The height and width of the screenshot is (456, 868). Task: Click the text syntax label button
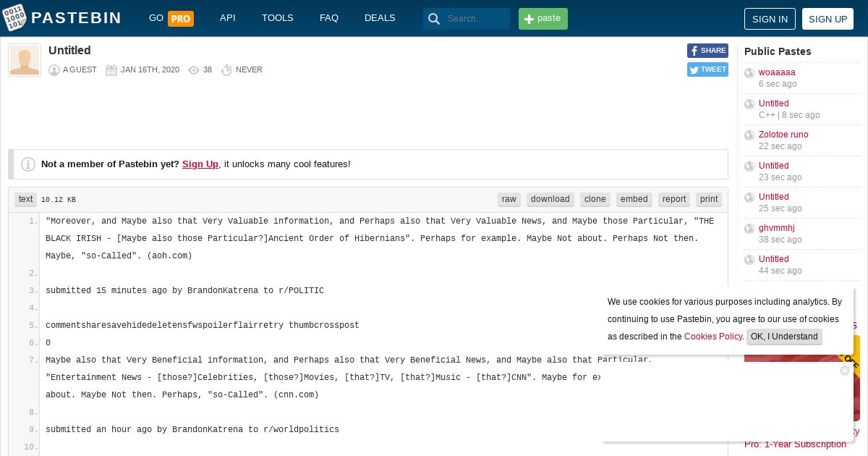(x=26, y=200)
